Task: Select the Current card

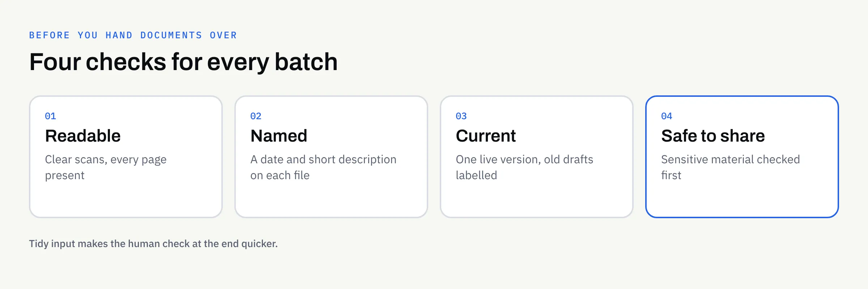Action: click(x=536, y=157)
